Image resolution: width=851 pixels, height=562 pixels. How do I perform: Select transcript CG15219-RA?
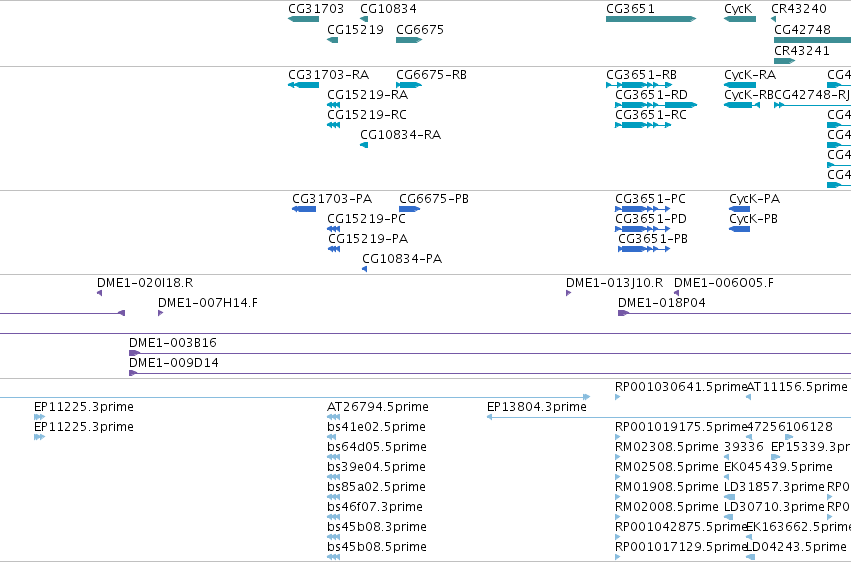(x=367, y=94)
